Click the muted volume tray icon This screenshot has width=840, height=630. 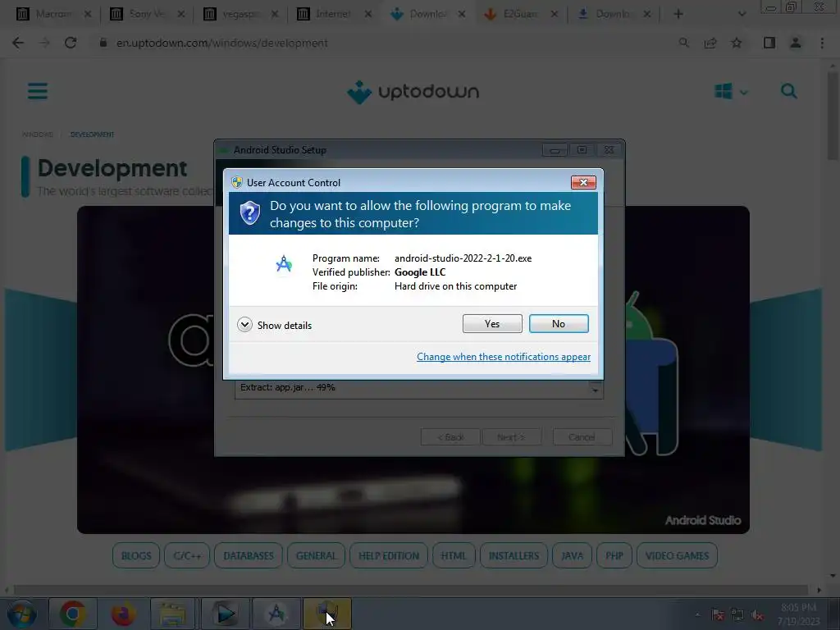(x=757, y=615)
